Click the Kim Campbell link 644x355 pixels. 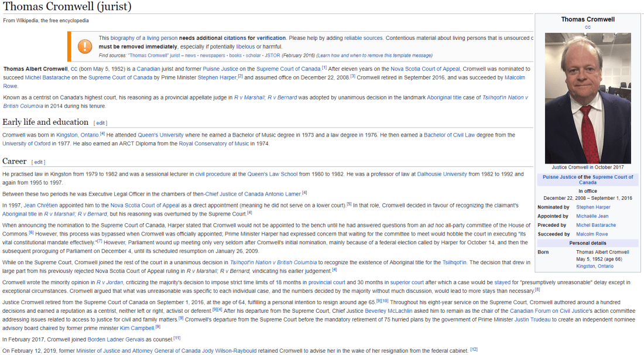[137, 327]
